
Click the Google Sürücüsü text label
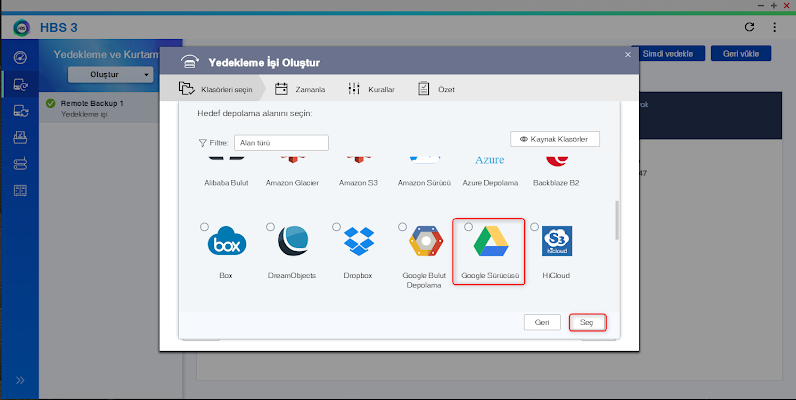pyautogui.click(x=490, y=276)
